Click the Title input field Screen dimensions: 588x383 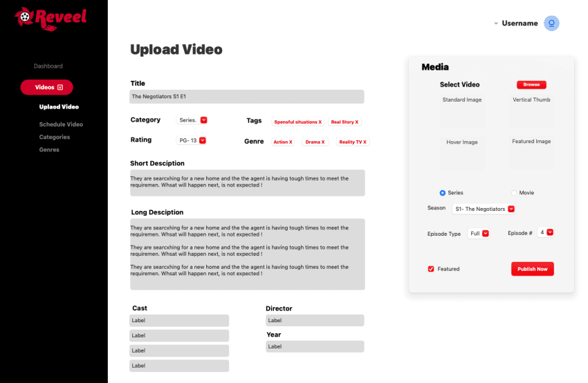pos(247,97)
